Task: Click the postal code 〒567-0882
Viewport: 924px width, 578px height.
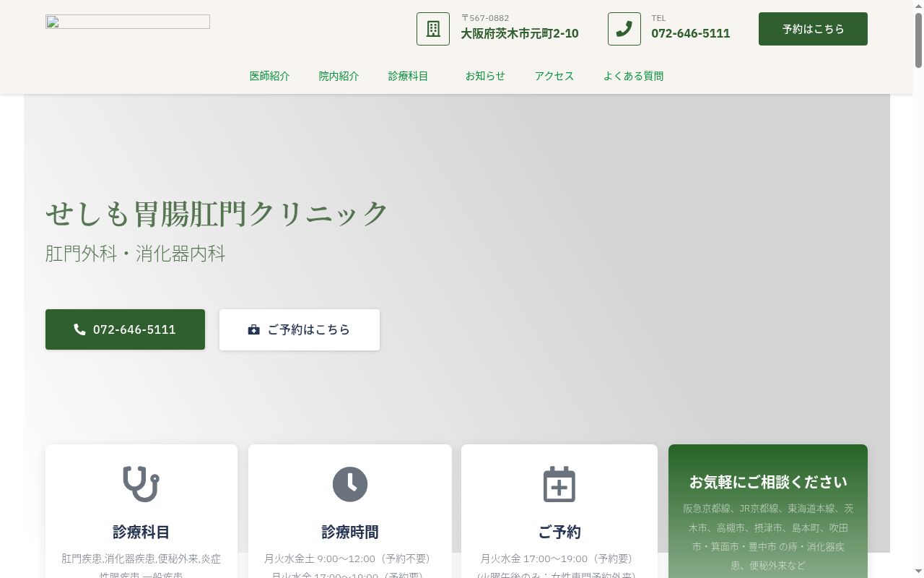Action: tap(485, 18)
